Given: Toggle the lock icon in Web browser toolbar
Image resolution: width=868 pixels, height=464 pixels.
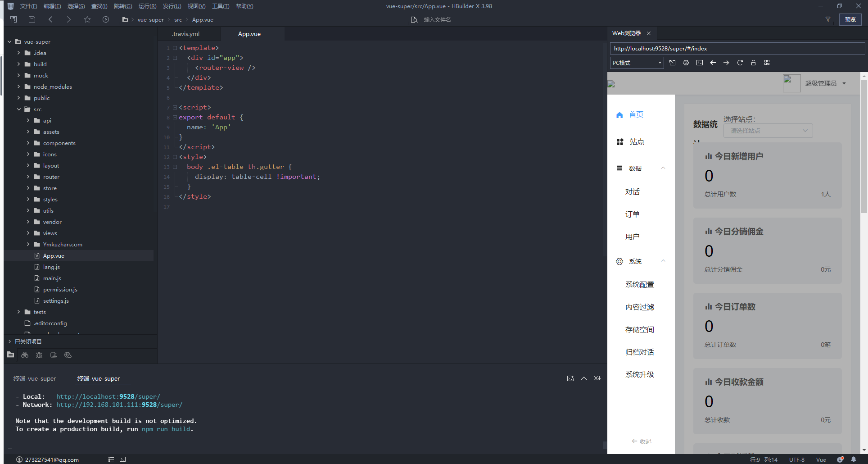Looking at the screenshot, I should (753, 63).
